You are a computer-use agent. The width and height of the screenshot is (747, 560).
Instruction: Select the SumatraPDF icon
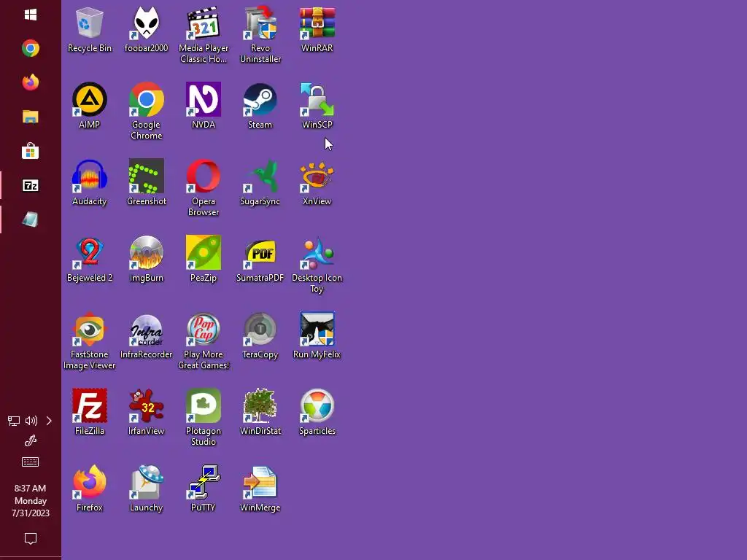tap(260, 259)
